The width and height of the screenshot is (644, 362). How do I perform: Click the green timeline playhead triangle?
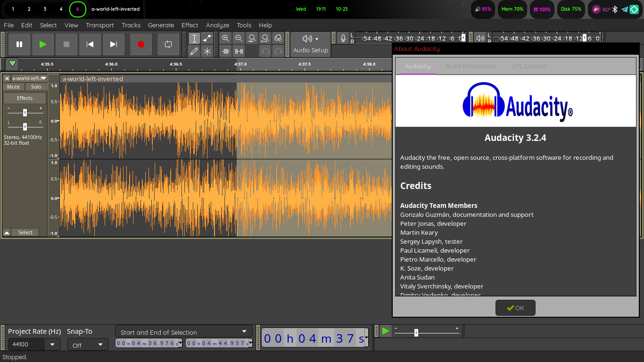13,64
